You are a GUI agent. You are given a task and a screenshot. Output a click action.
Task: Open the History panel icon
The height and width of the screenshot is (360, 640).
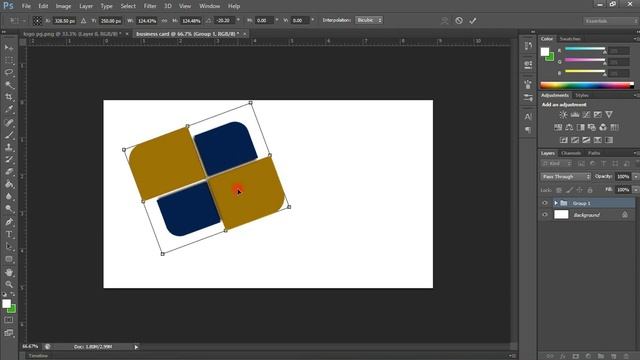pos(528,46)
